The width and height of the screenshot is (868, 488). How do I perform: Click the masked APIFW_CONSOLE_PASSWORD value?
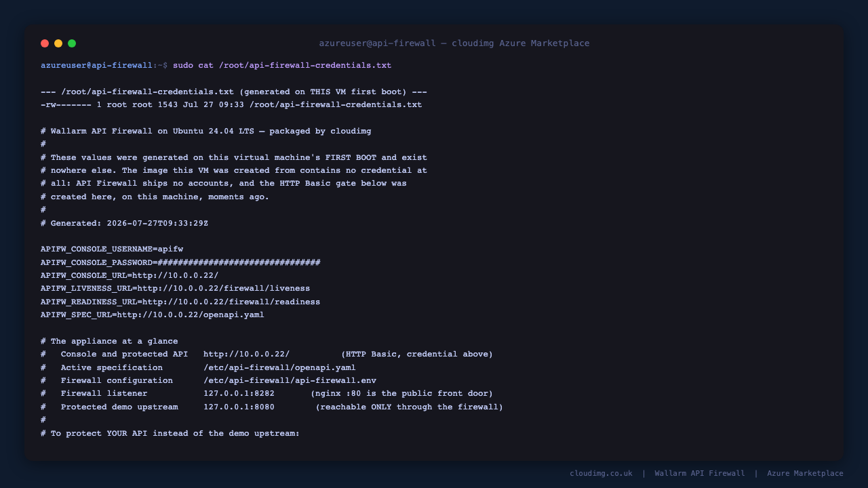pos(239,263)
